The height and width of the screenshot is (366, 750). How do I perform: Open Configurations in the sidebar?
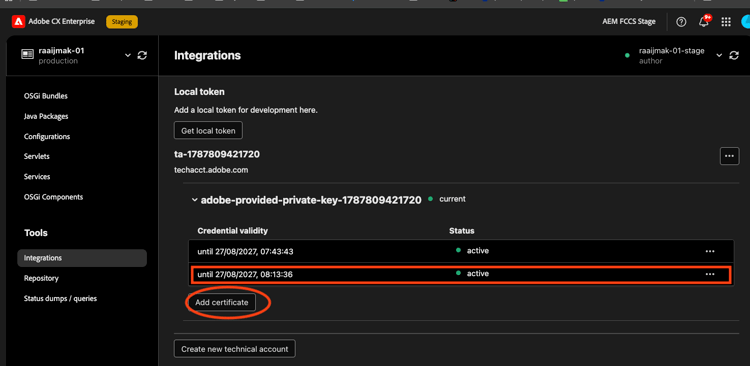coord(47,136)
